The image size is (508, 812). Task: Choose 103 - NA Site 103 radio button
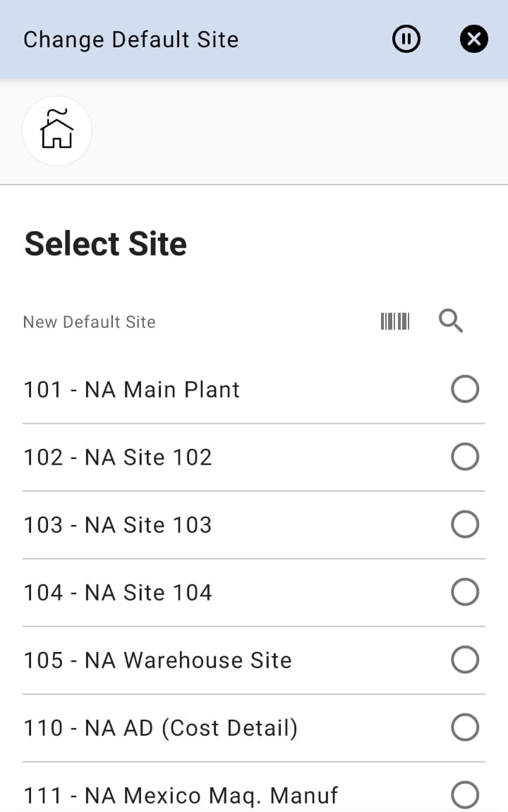[465, 524]
